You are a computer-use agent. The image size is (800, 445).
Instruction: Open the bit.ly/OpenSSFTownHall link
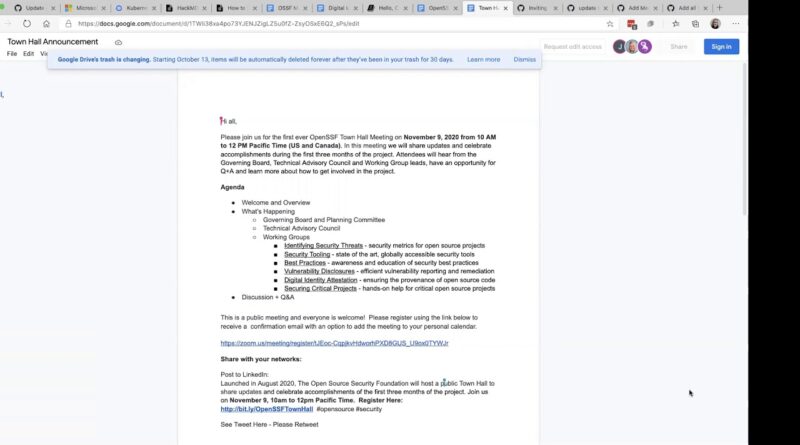click(267, 409)
